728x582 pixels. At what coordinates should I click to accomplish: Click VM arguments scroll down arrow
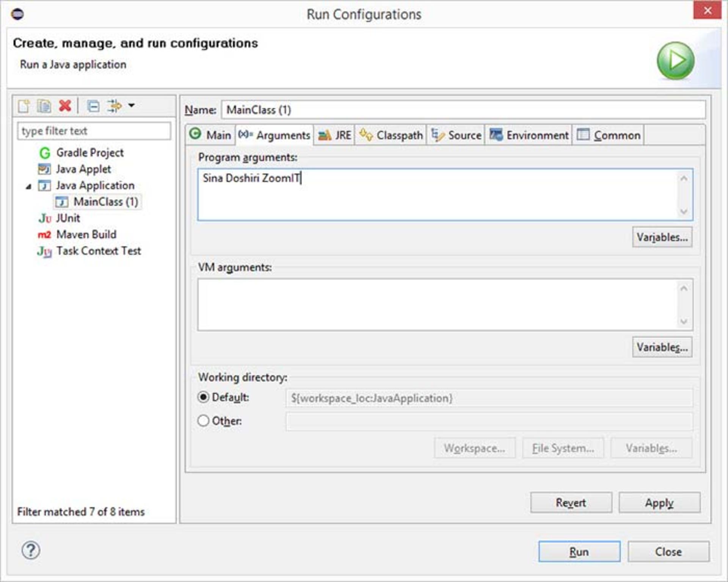pyautogui.click(x=684, y=322)
